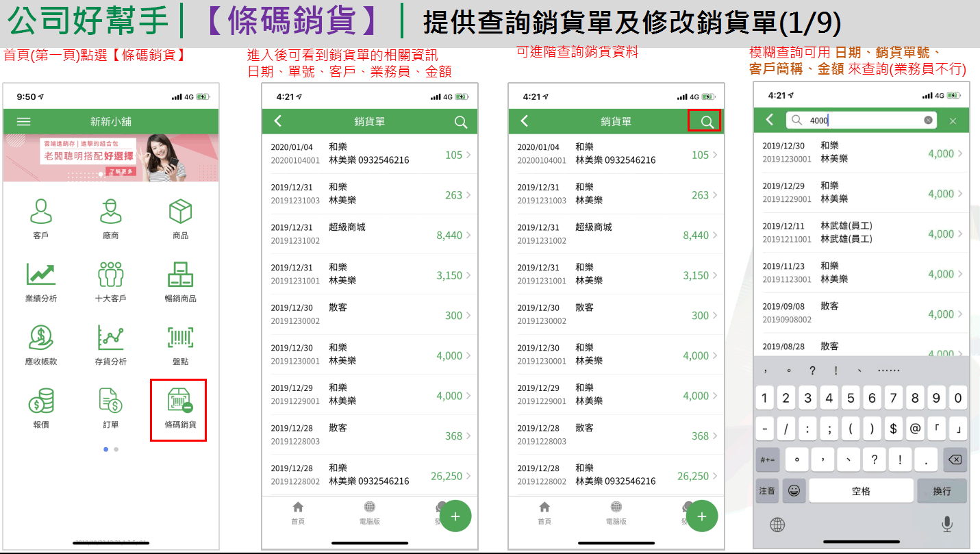980x554 pixels.
Task: Cancel search with X right of search field
Action: 953,121
